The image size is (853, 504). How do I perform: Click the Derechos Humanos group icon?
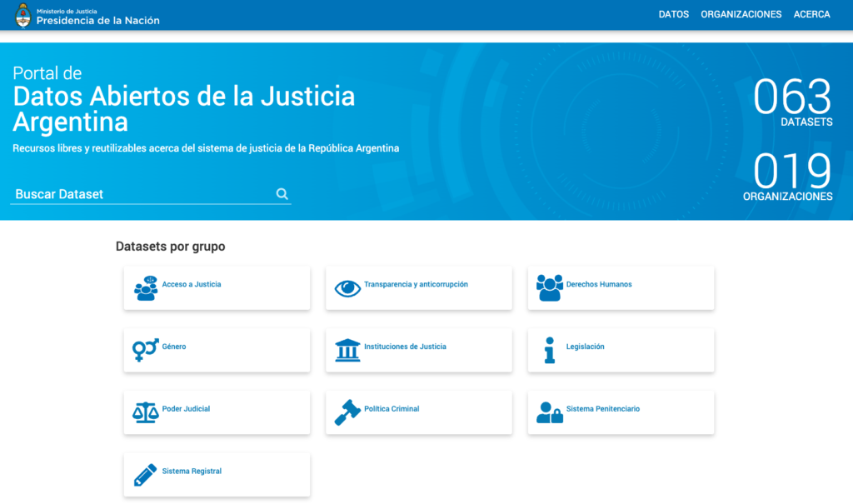click(x=550, y=288)
